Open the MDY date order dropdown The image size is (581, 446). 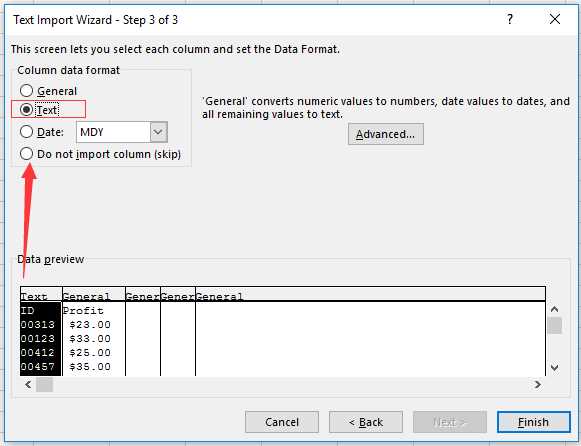(159, 132)
